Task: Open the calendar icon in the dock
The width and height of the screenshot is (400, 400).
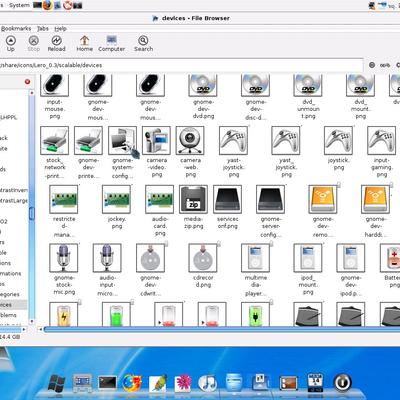Action: [315, 383]
